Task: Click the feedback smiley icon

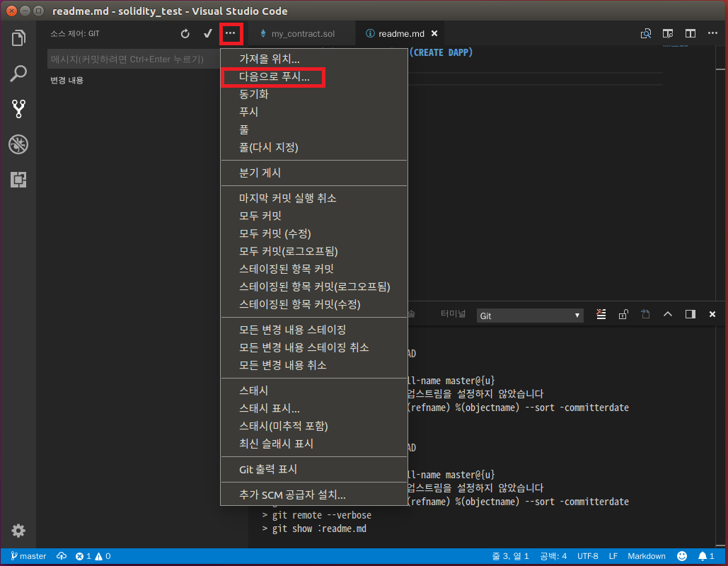Action: (x=681, y=556)
